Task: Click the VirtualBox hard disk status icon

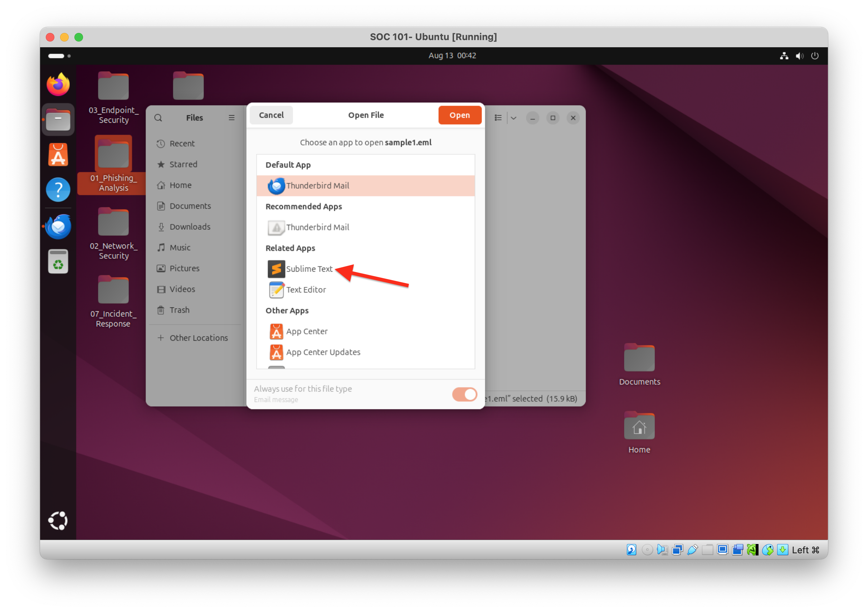Action: click(632, 550)
